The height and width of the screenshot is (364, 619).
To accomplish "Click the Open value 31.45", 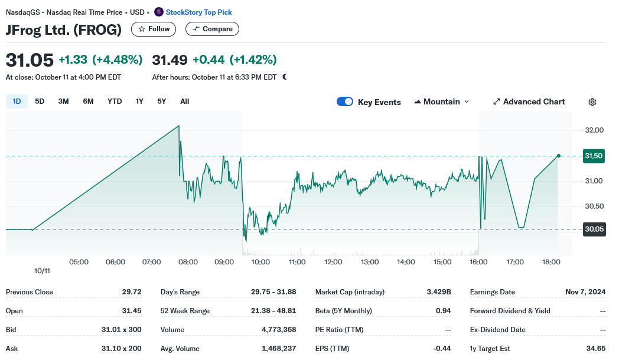I will [132, 311].
